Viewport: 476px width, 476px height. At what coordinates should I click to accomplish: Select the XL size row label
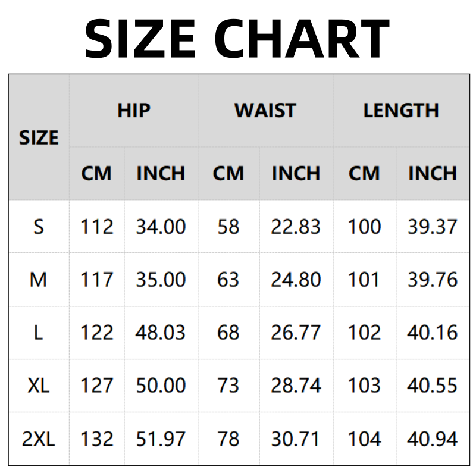point(39,386)
